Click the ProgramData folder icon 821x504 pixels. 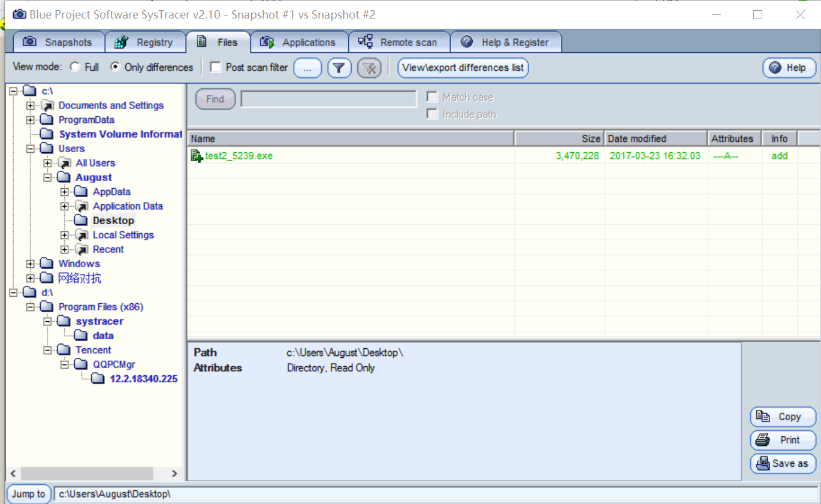(x=47, y=120)
